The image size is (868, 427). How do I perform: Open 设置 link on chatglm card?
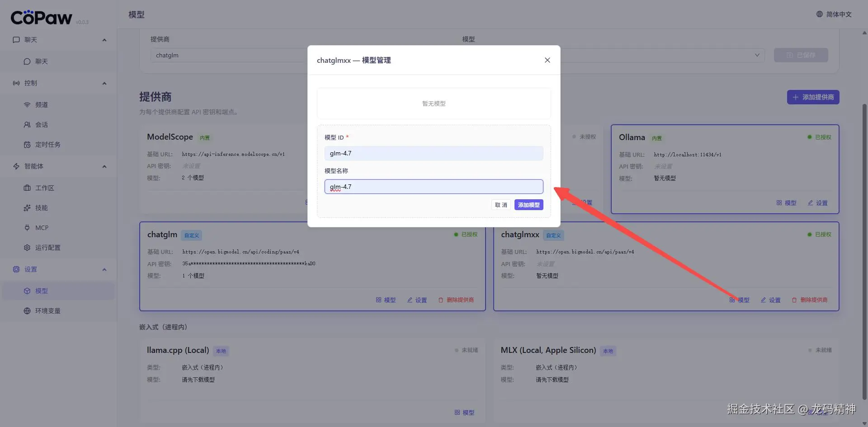click(x=417, y=300)
